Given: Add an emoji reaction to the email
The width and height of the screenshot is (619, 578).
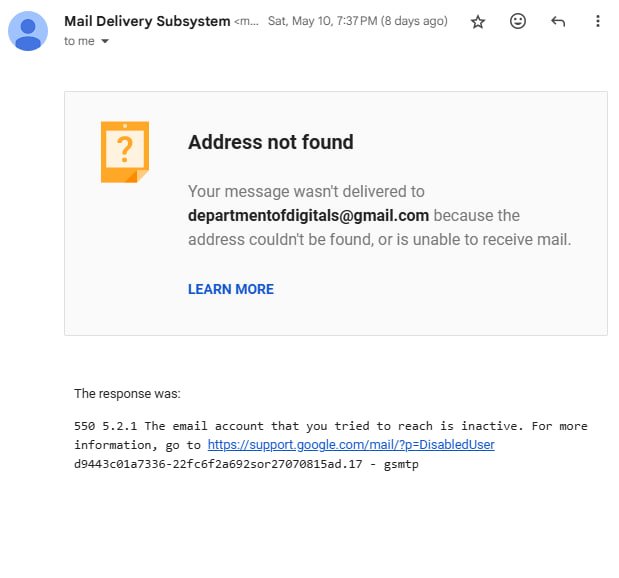Looking at the screenshot, I should pyautogui.click(x=518, y=21).
